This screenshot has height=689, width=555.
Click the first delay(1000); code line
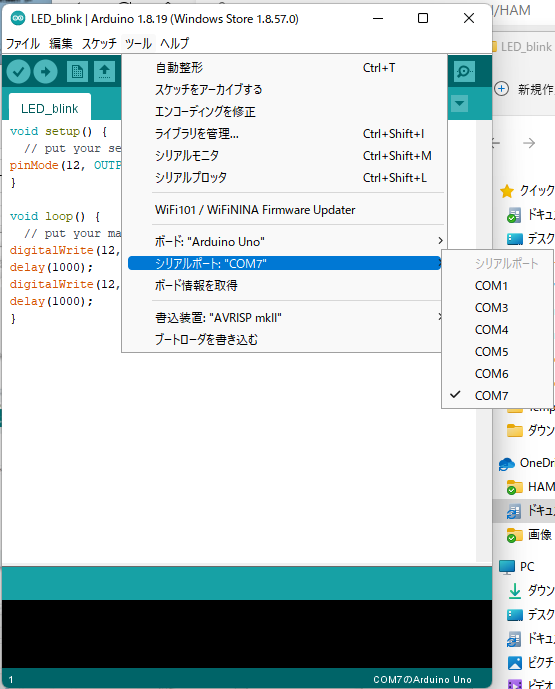[x=51, y=267]
